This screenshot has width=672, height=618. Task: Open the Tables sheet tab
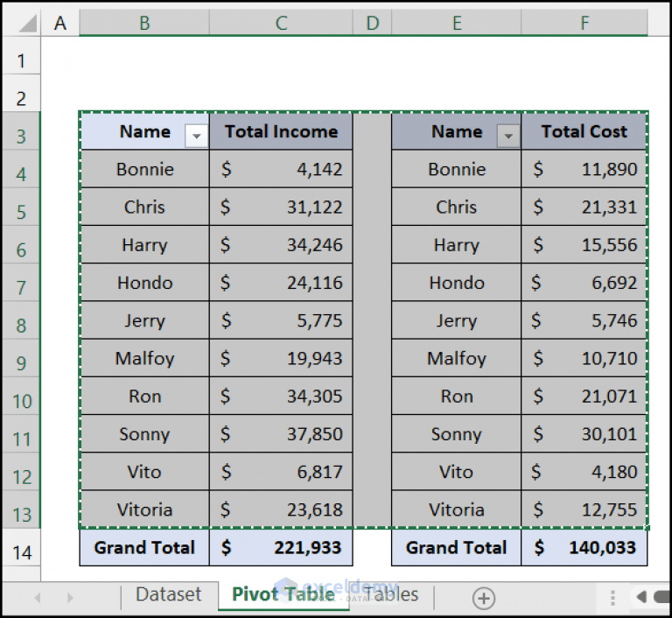pos(391,594)
